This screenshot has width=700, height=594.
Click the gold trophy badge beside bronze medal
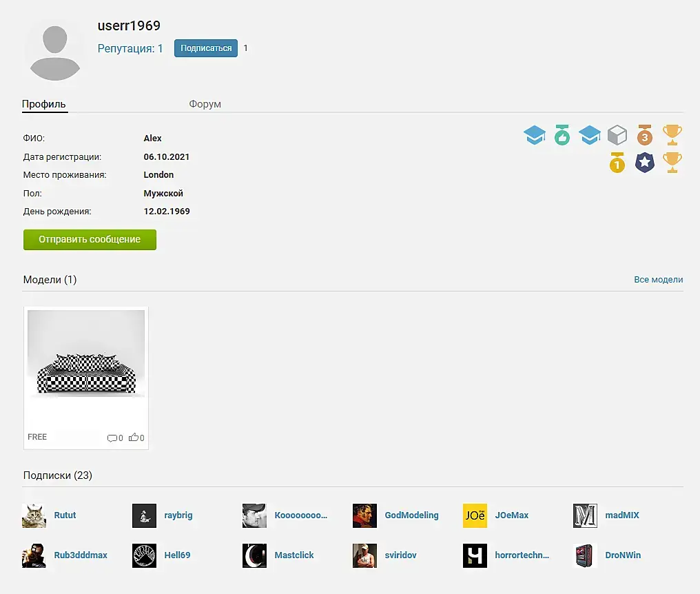pos(672,135)
